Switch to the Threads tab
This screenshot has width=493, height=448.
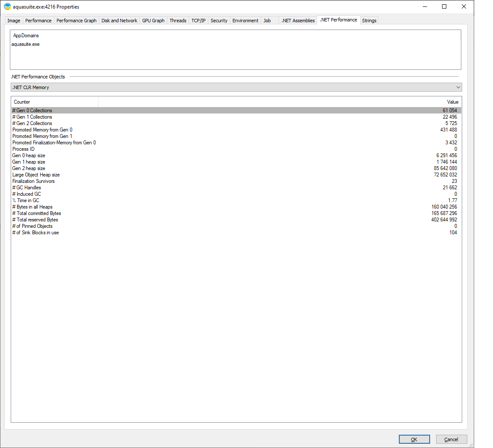click(178, 21)
